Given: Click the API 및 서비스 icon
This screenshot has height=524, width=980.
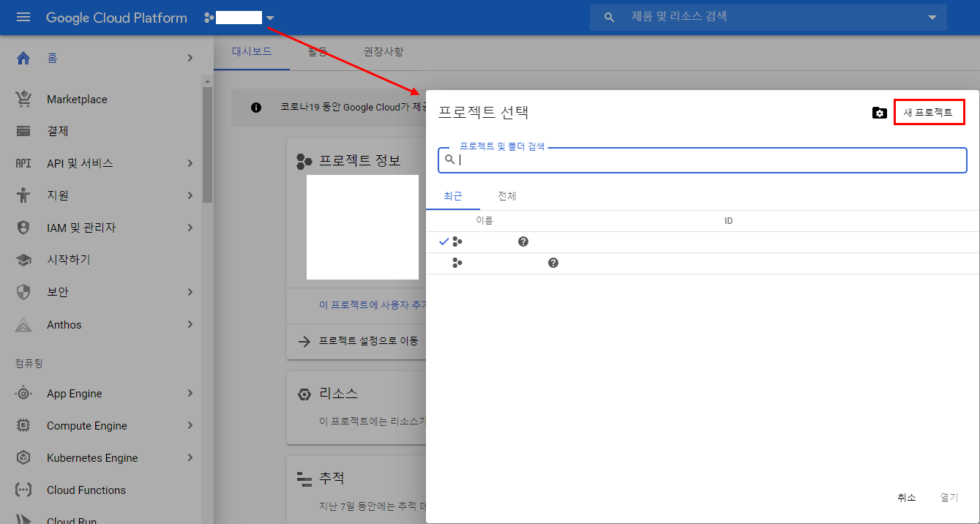Looking at the screenshot, I should tap(23, 163).
